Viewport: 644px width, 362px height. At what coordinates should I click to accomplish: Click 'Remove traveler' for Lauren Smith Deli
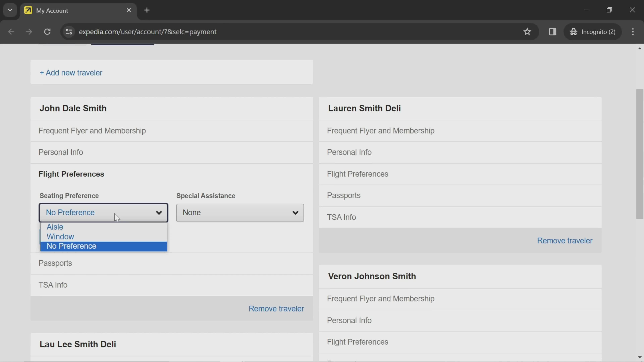tap(565, 240)
